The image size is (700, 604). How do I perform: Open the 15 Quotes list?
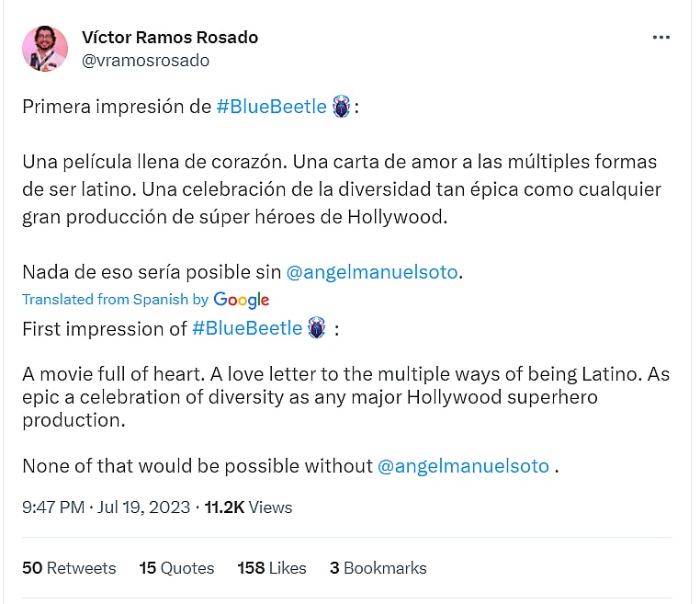pyautogui.click(x=176, y=568)
